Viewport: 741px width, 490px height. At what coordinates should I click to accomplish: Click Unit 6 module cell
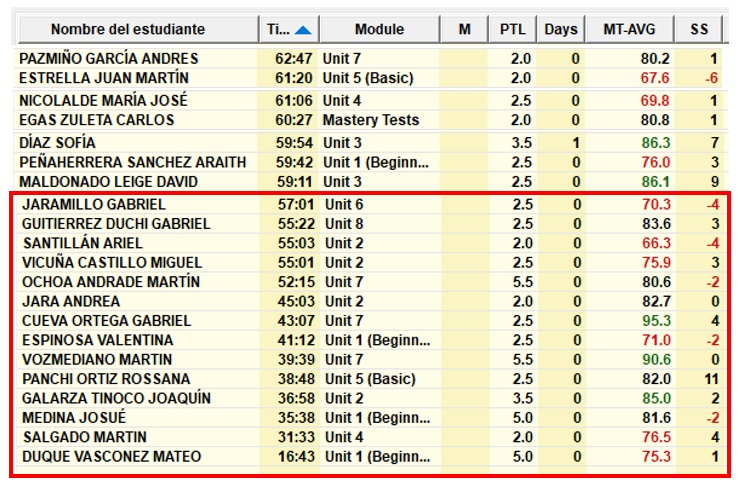point(344,204)
